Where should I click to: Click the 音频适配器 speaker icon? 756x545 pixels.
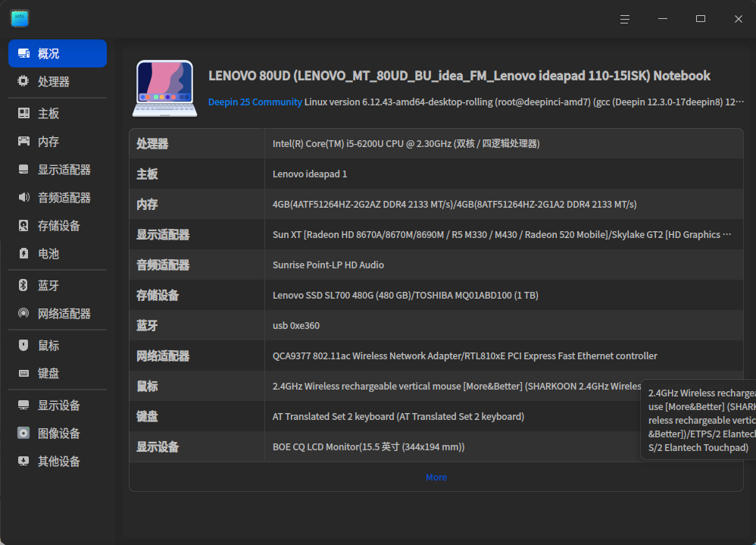point(23,197)
